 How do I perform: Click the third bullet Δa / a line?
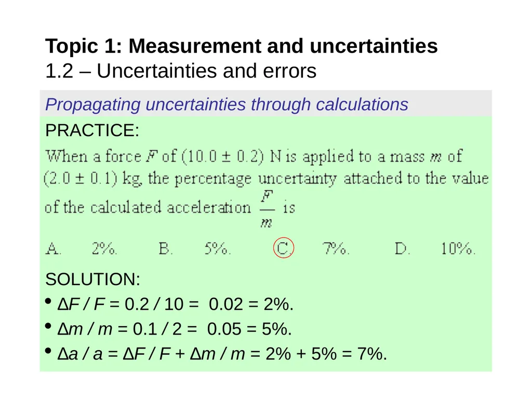tap(222, 354)
